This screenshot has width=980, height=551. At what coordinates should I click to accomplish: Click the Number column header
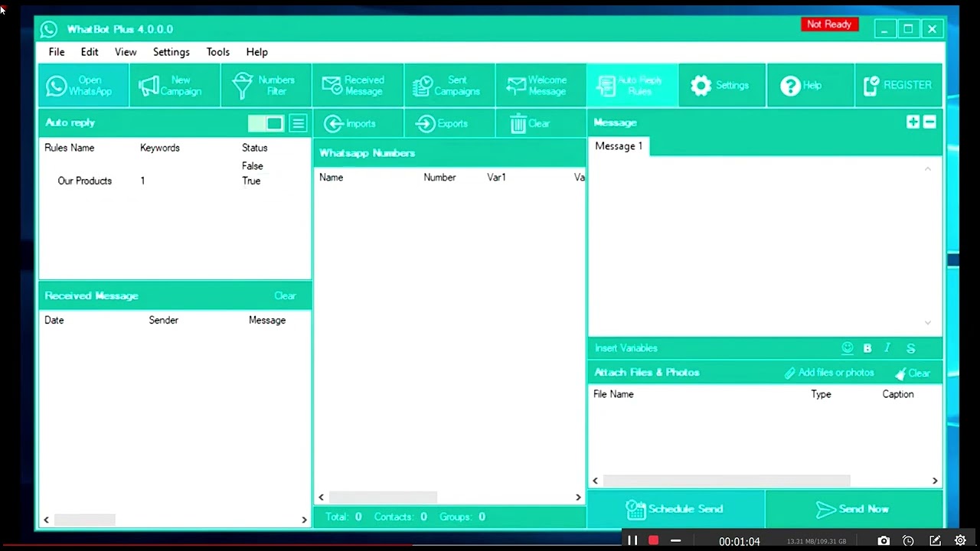click(x=439, y=178)
